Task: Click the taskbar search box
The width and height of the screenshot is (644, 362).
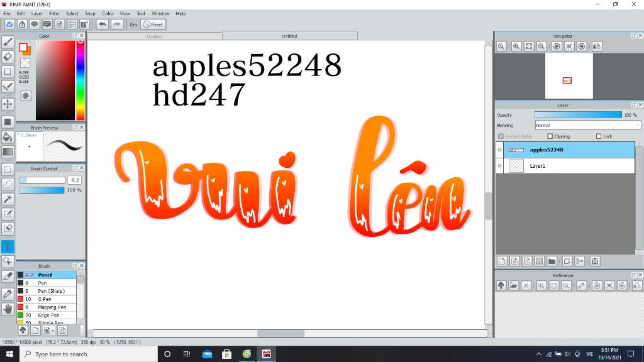Action: tap(88, 354)
